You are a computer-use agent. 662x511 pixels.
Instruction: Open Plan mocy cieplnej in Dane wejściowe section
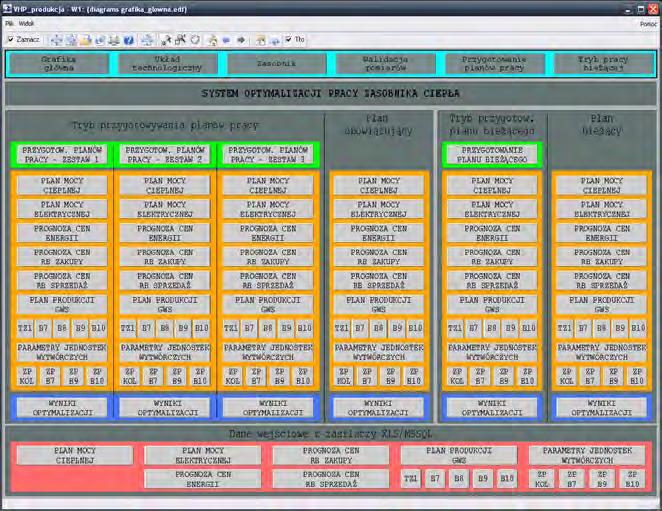click(x=75, y=455)
